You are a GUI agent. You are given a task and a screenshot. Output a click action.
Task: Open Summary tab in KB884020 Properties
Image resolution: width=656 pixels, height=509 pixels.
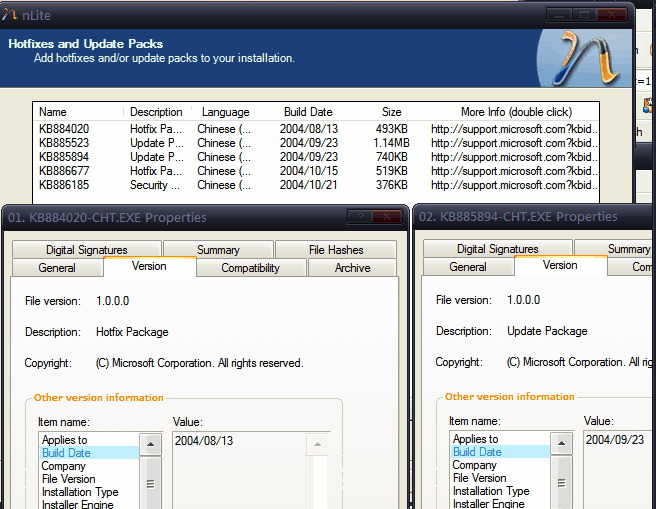218,249
